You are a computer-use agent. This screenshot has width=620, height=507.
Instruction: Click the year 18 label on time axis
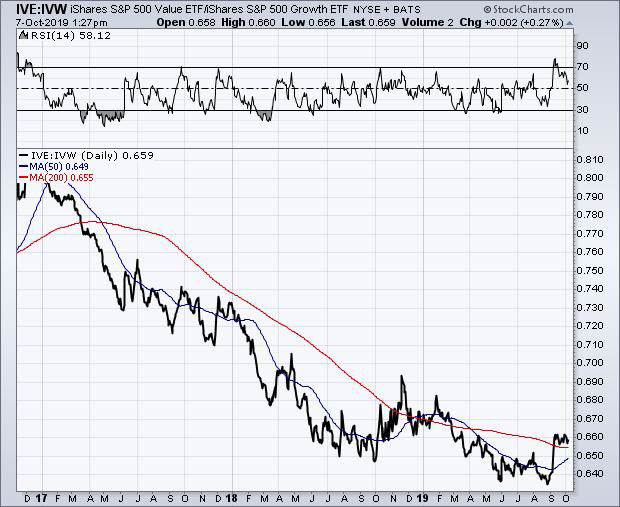click(x=232, y=498)
